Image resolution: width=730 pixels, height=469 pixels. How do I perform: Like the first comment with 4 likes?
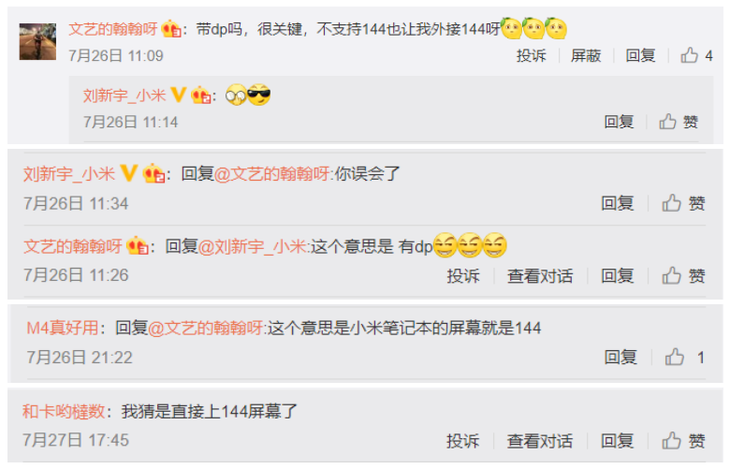tap(696, 56)
